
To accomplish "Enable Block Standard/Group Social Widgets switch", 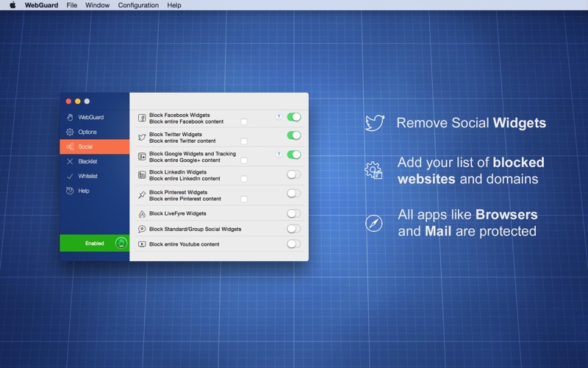I will tap(294, 229).
